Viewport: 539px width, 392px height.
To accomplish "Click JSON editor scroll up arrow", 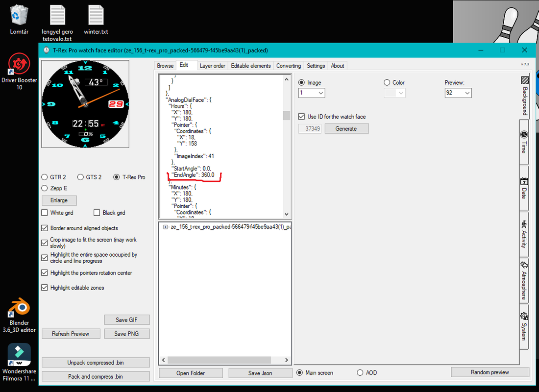I will (286, 79).
